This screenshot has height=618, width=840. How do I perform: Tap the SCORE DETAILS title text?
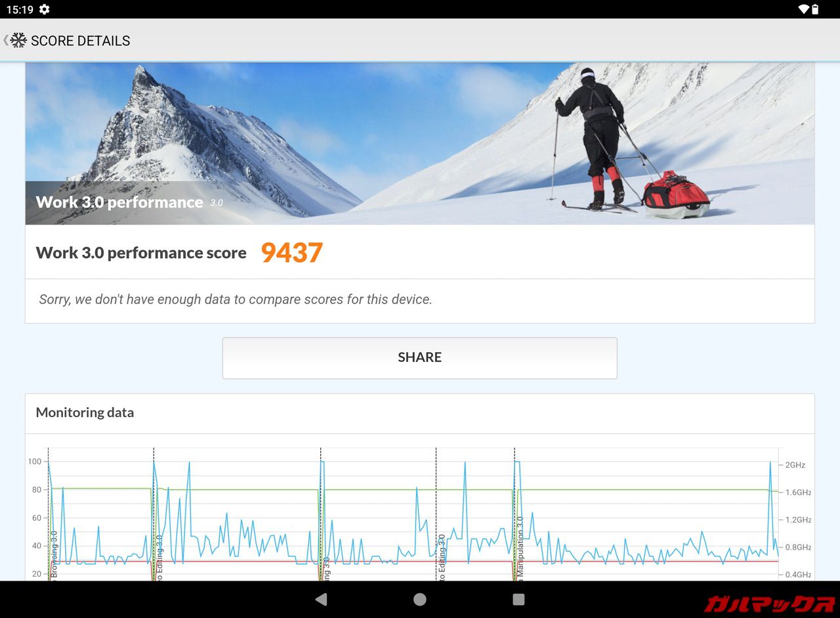click(x=80, y=41)
